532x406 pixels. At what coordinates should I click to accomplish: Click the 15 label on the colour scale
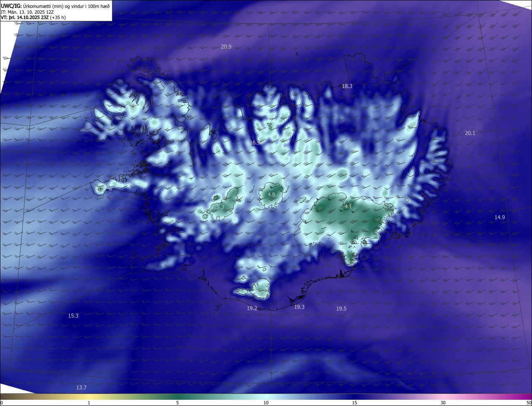[x=355, y=403]
